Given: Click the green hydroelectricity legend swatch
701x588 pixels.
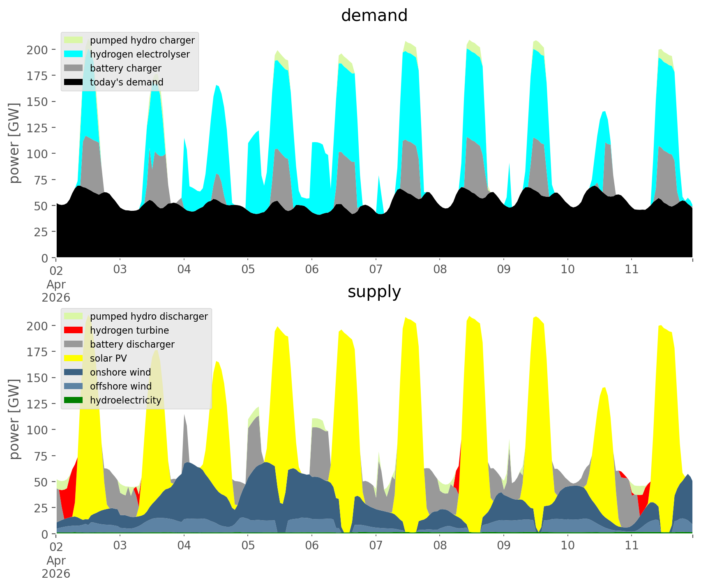Looking at the screenshot, I should tap(74, 400).
